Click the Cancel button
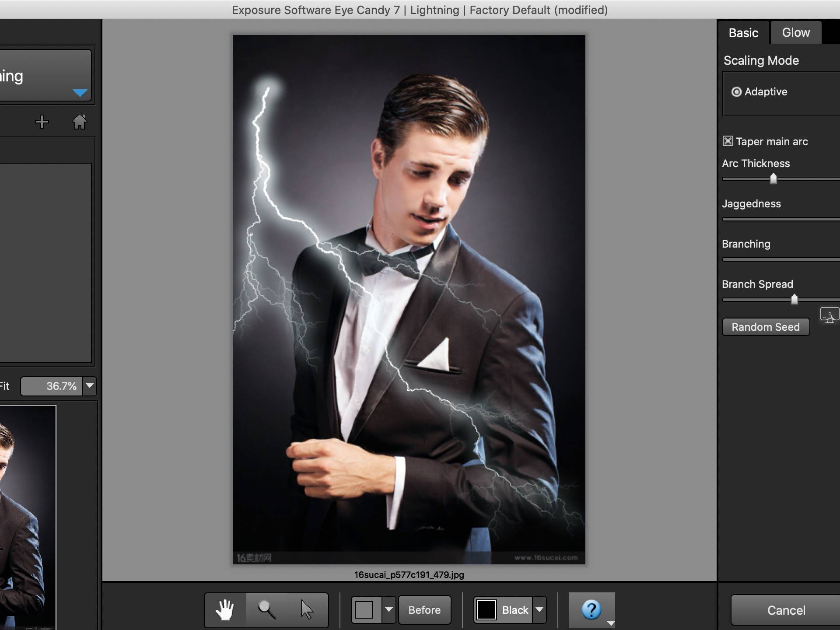840x630 pixels. (786, 610)
